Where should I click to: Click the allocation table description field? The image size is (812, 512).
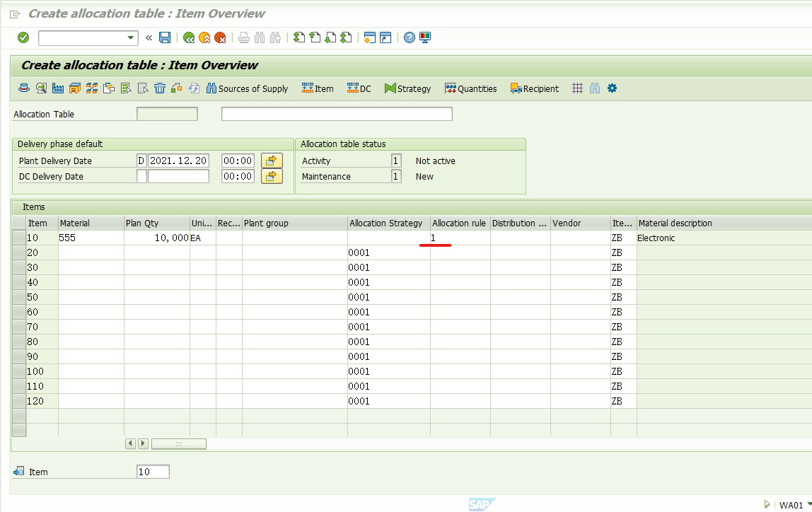click(x=337, y=114)
